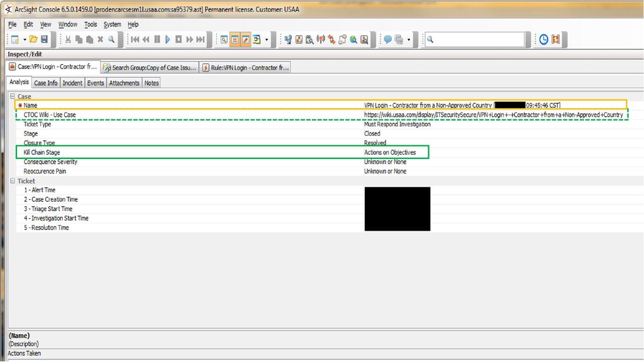Image resolution: width=644 pixels, height=362 pixels.
Task: Switch to the Search Group:Copy of Case Issu tab
Action: pos(150,67)
